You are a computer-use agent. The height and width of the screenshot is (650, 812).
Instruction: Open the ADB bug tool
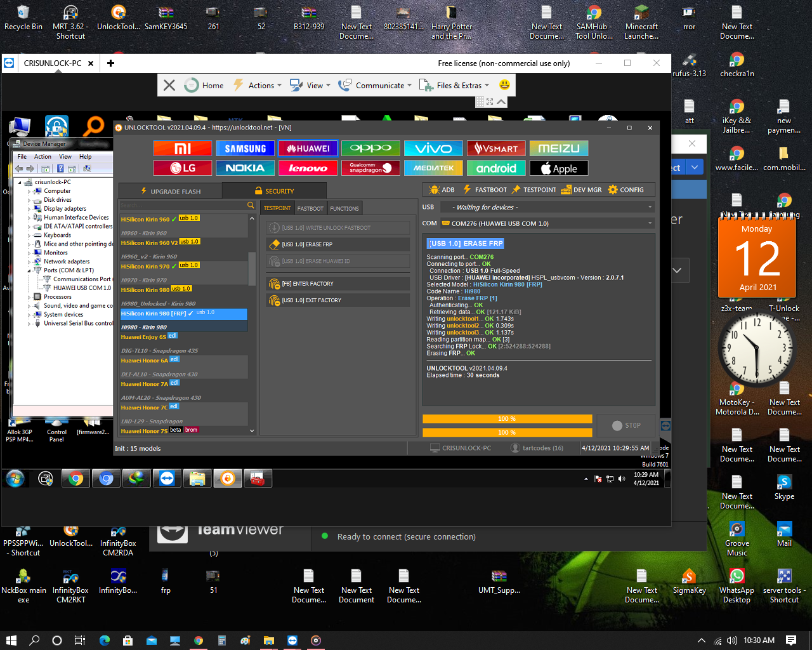pyautogui.click(x=442, y=190)
